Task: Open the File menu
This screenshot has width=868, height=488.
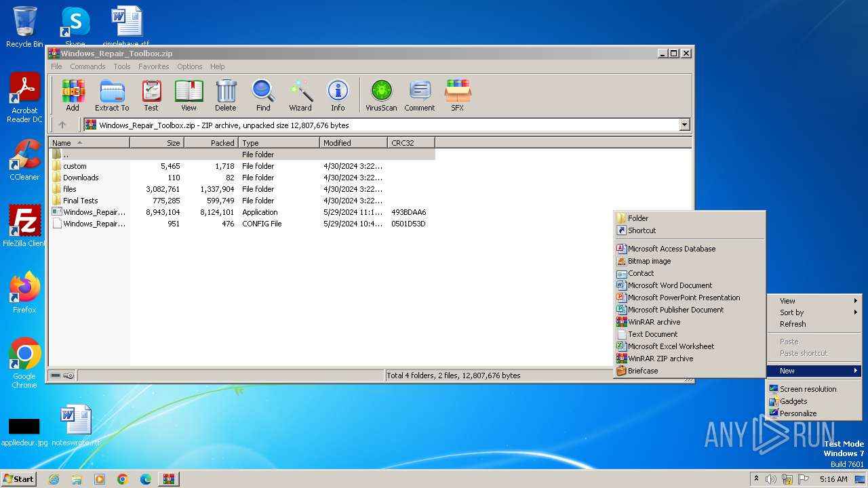Action: pyautogui.click(x=56, y=66)
